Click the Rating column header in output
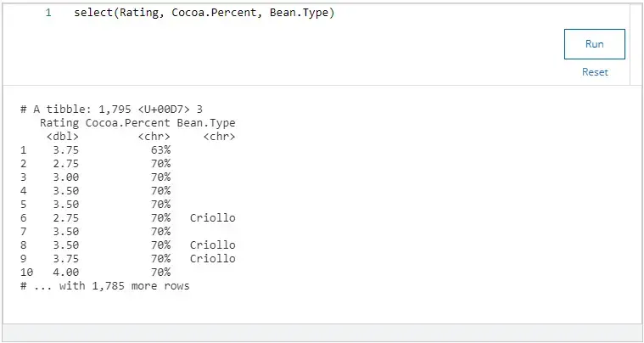 (x=59, y=123)
